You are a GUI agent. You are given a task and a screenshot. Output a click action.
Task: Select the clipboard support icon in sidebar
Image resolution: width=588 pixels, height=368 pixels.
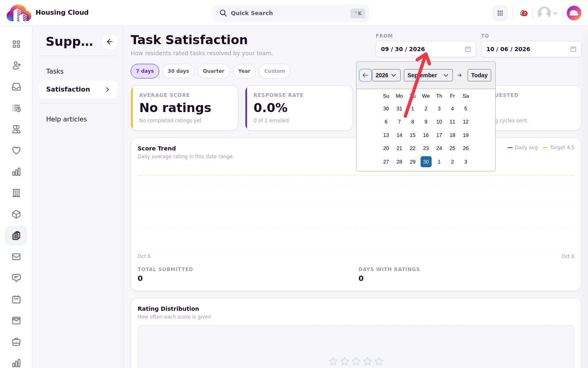[16, 236]
